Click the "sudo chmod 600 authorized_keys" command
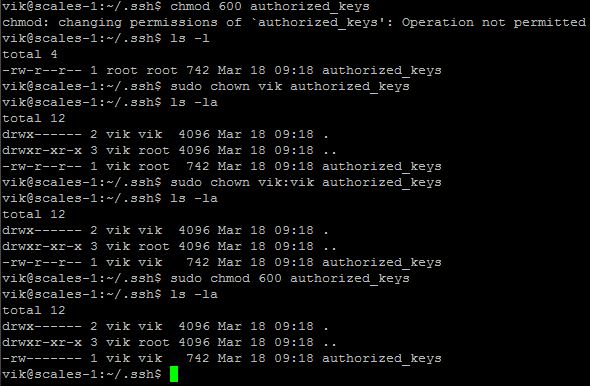 point(290,278)
